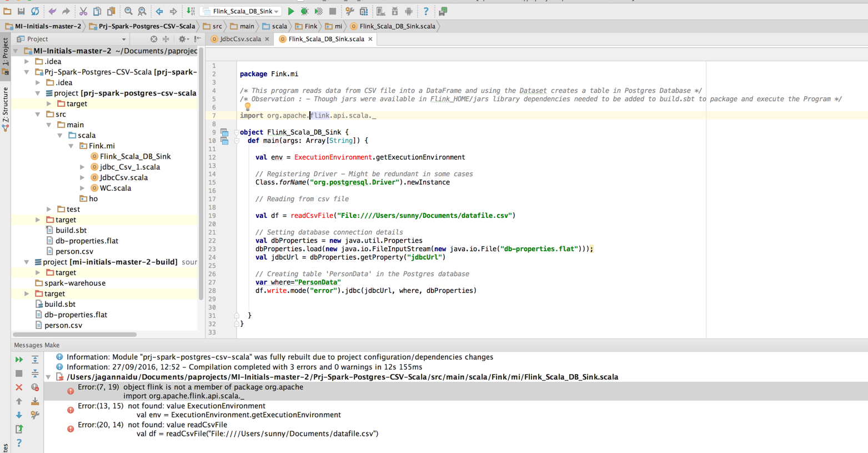
Task: Jump to next message with blue down arrow
Action: click(x=19, y=415)
